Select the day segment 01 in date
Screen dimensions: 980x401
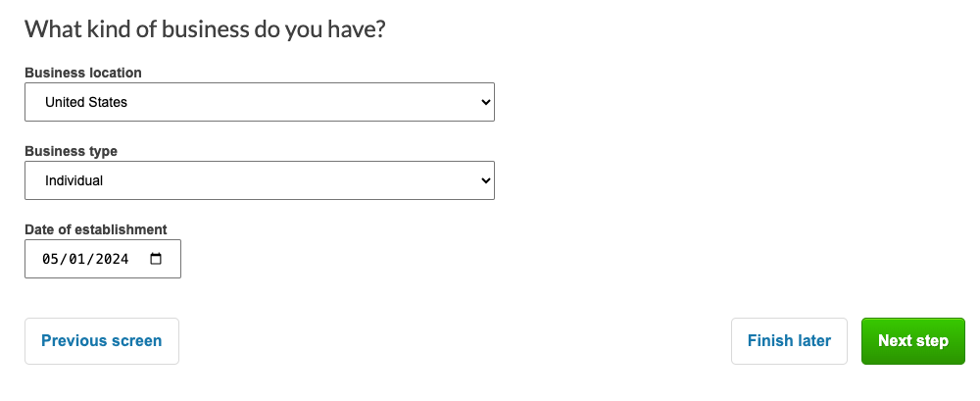click(x=76, y=259)
